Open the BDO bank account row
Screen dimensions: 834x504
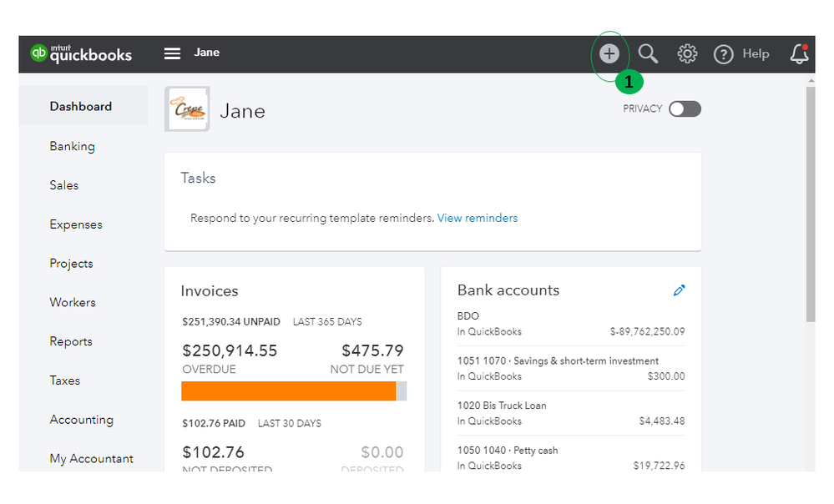click(x=570, y=324)
